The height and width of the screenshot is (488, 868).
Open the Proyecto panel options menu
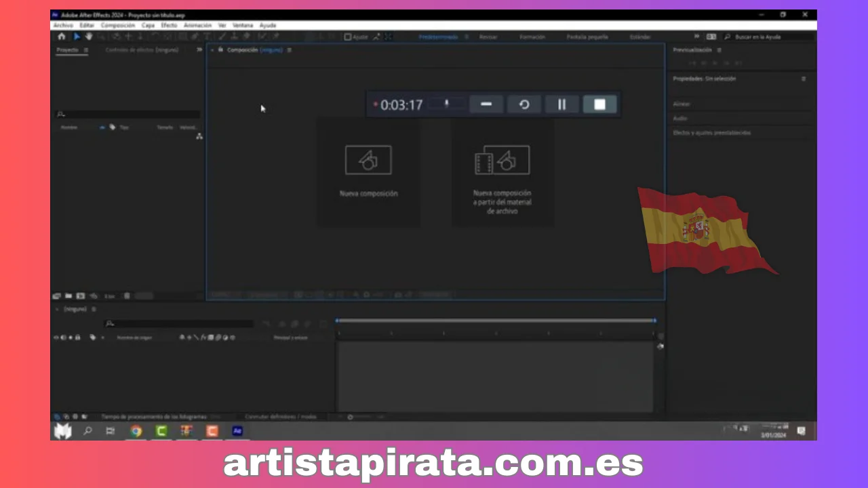click(86, 49)
